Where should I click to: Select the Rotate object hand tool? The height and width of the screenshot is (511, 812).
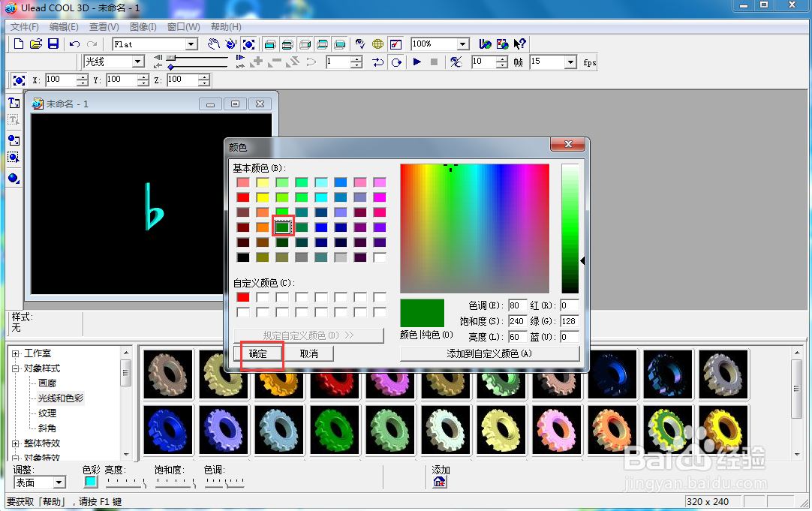(x=231, y=44)
